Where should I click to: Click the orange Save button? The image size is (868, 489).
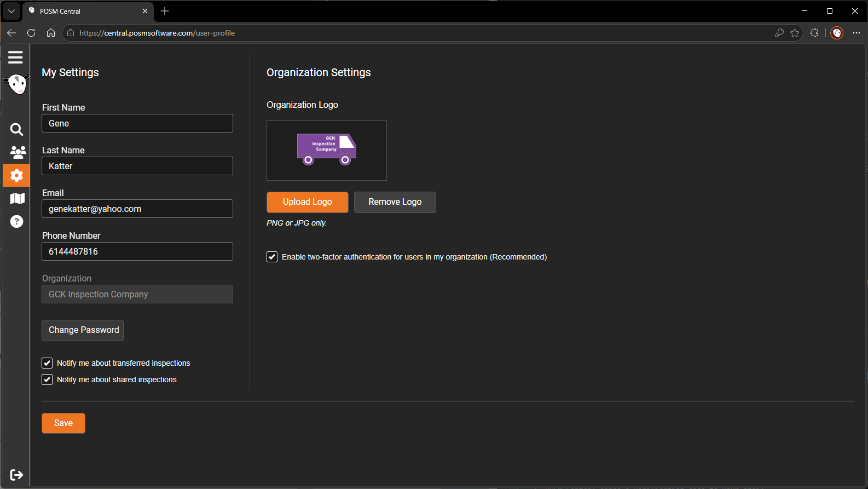pyautogui.click(x=63, y=423)
